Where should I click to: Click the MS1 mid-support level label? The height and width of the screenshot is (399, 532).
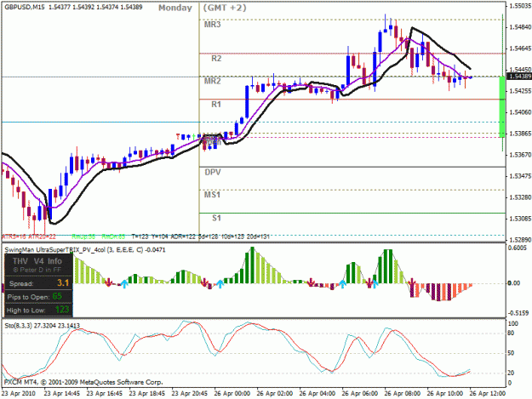(x=212, y=195)
